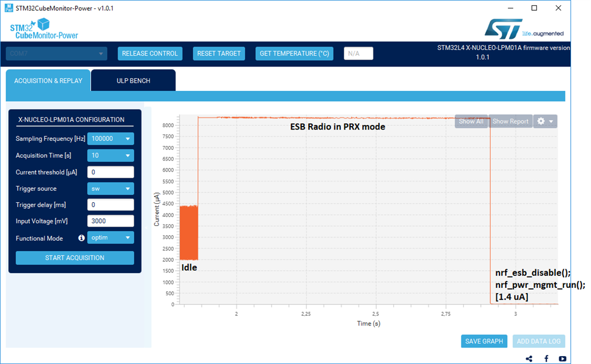The width and height of the screenshot is (591, 364).
Task: Click the SAVE GRAPH button
Action: click(x=484, y=341)
